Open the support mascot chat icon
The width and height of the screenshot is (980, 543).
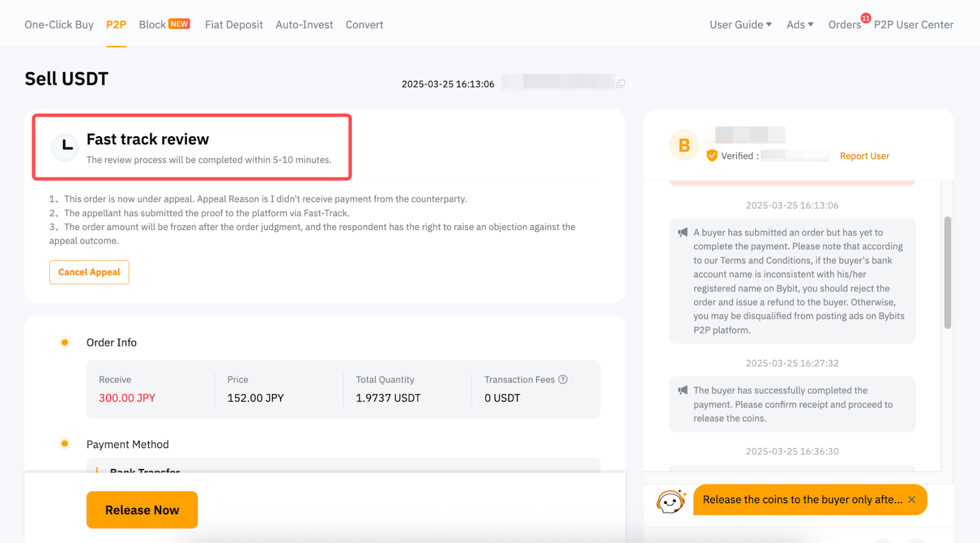tap(671, 501)
